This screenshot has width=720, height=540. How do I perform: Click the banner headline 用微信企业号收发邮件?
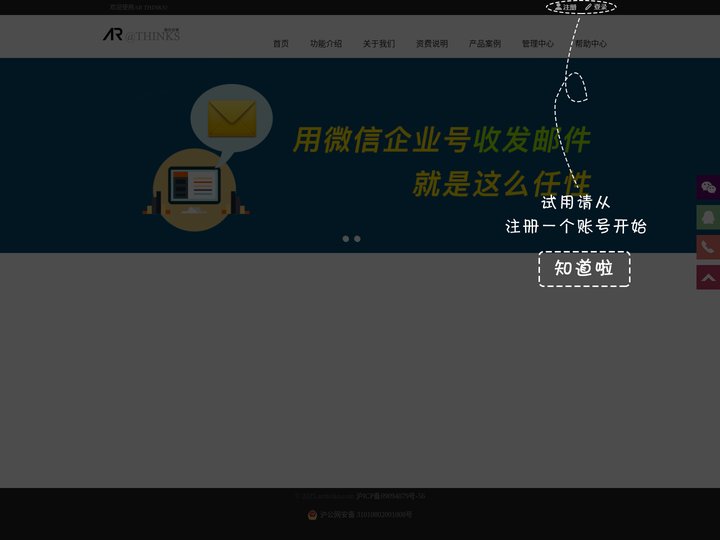(442, 140)
